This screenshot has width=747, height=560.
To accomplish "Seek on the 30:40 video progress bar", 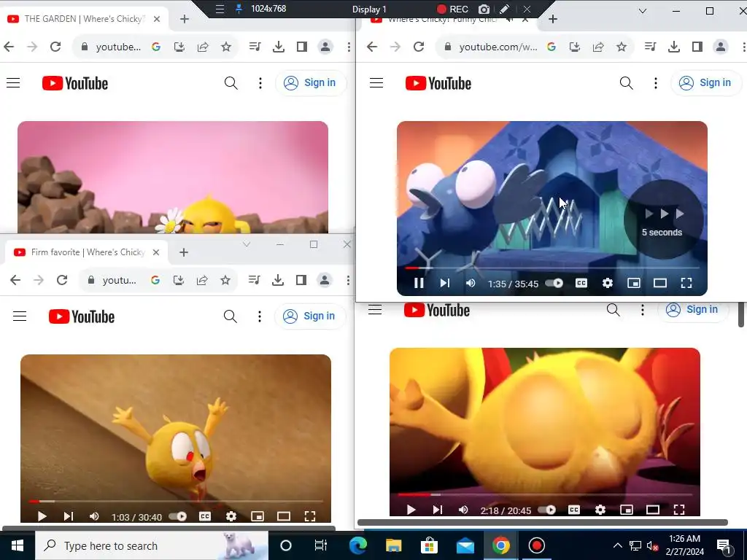I will coord(176,502).
